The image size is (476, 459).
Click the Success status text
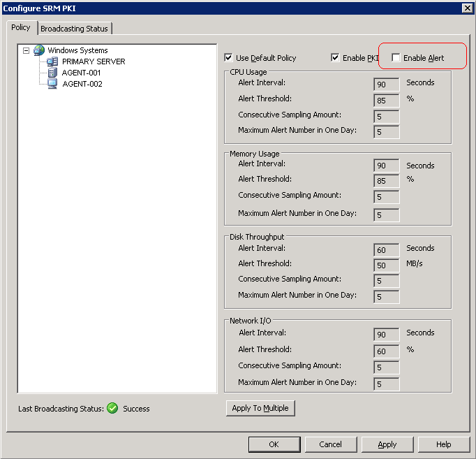136,409
